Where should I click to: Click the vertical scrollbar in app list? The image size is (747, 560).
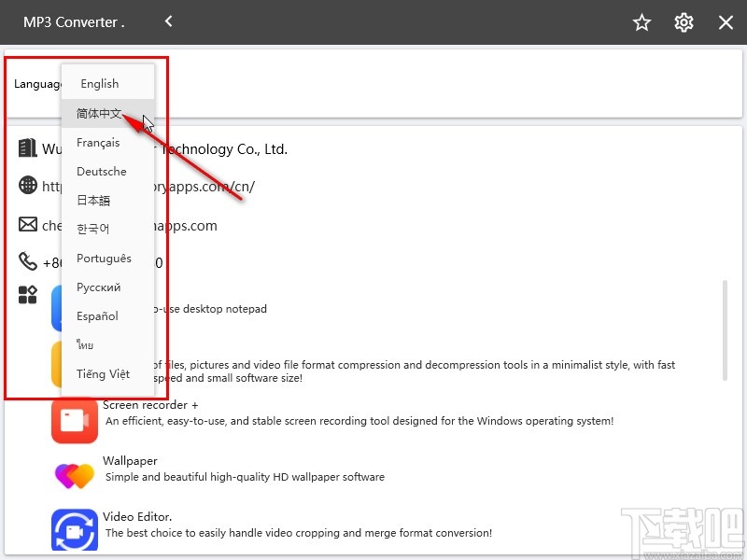click(x=725, y=330)
